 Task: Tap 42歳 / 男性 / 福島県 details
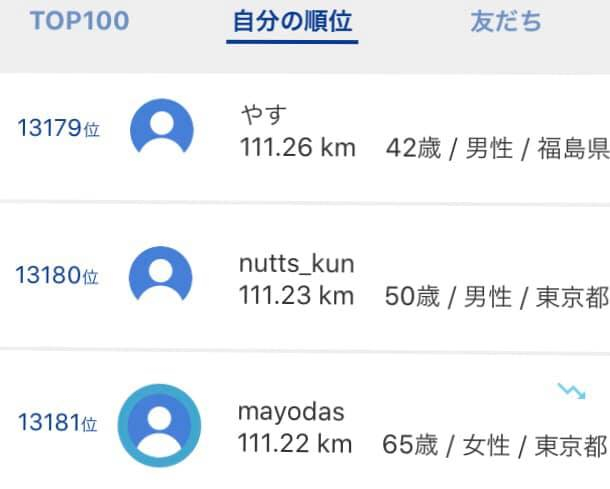tap(497, 150)
